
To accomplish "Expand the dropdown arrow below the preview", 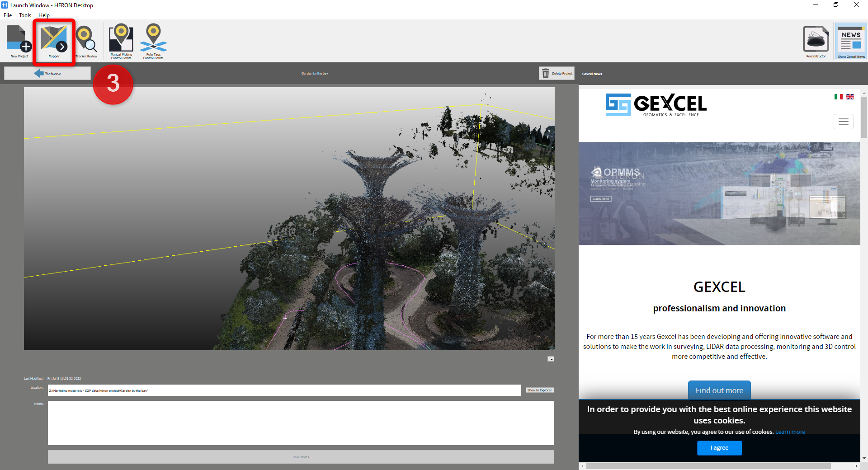I will point(551,359).
